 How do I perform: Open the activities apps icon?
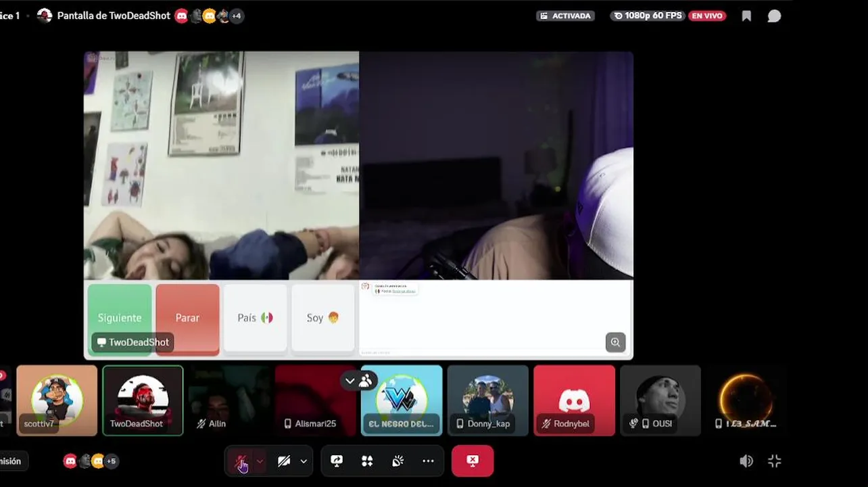367,461
